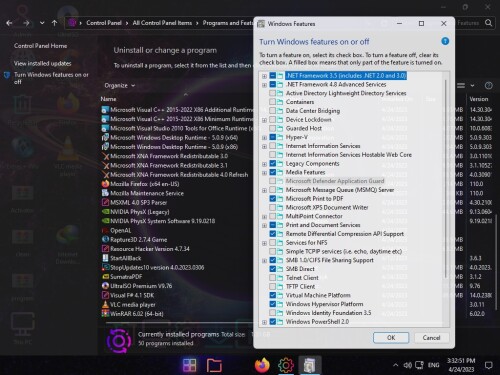
Task: Open File Explorer folder icon in taskbar
Action: pos(214,365)
